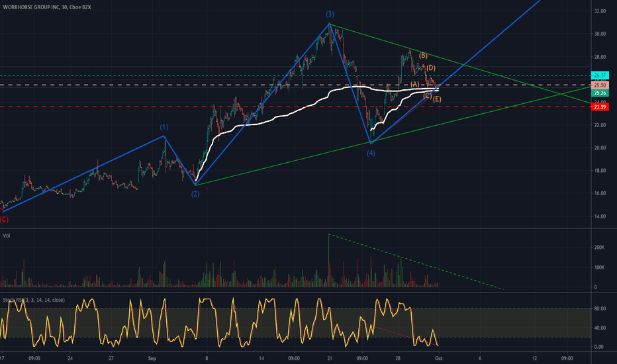Screen dimensions: 617x364
Task: Click 40.00 on the Stoch RSI axis
Action: click(x=600, y=328)
